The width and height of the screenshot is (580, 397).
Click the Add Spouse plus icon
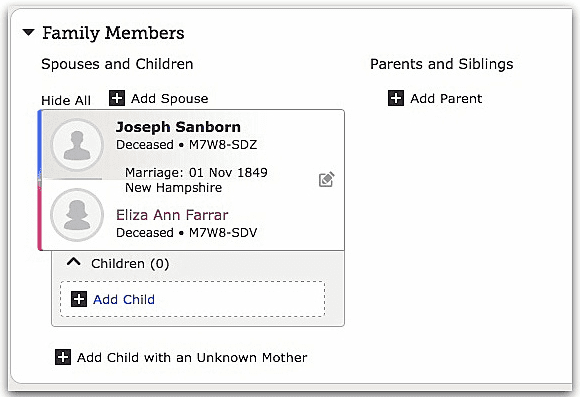coord(117,98)
